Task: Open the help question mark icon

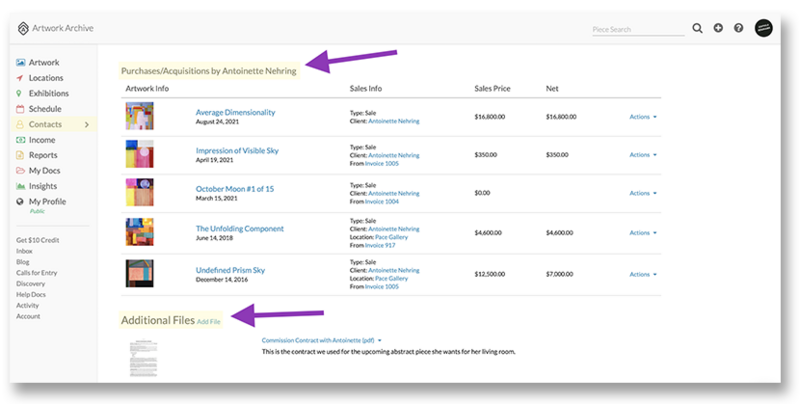Action: [738, 29]
